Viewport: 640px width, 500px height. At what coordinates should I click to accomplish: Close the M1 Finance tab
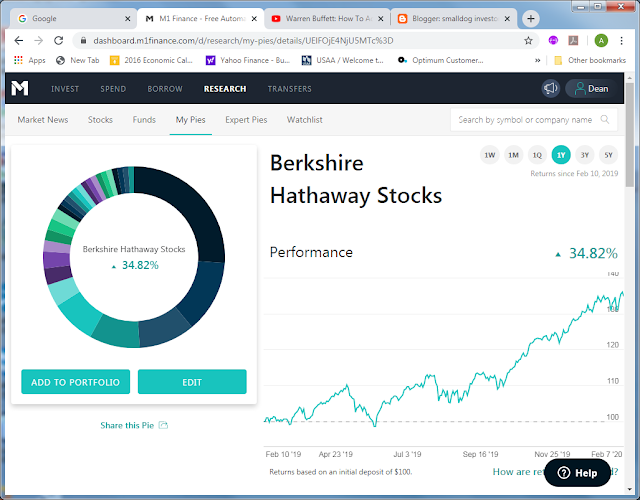(x=254, y=19)
